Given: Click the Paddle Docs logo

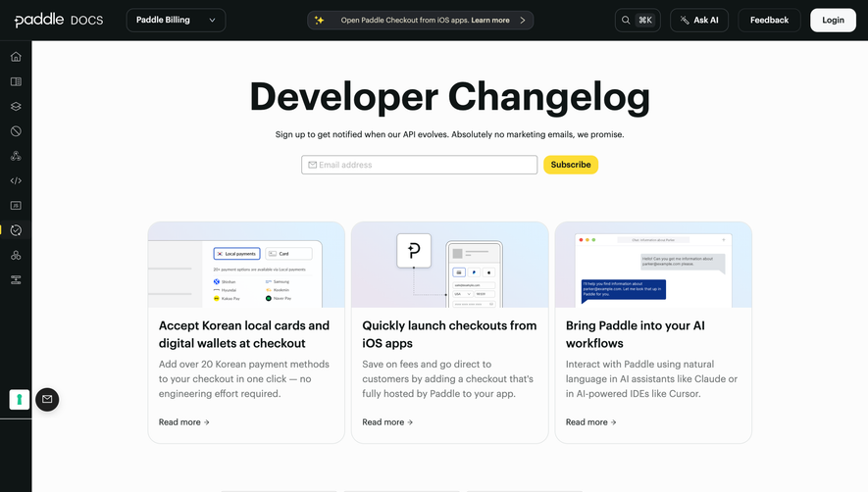Looking at the screenshot, I should coord(59,20).
